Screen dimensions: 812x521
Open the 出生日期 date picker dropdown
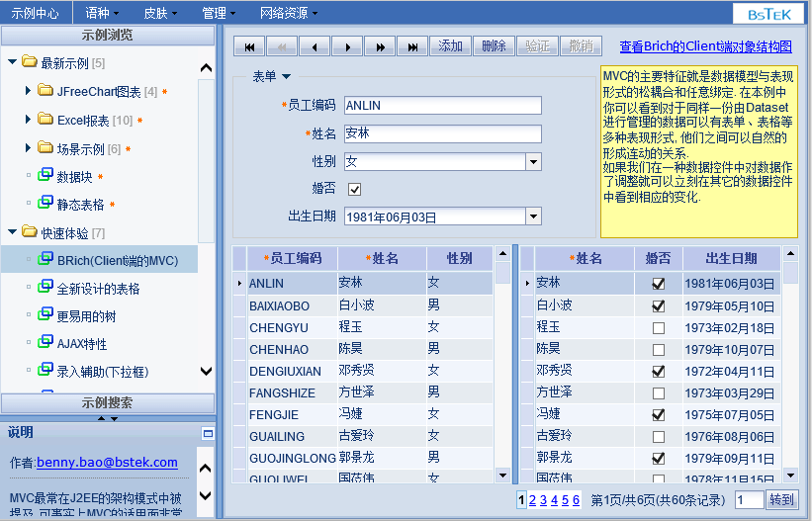(533, 217)
